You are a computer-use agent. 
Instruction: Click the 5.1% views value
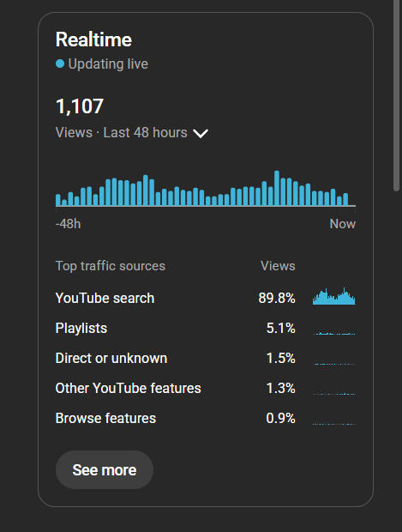point(280,328)
